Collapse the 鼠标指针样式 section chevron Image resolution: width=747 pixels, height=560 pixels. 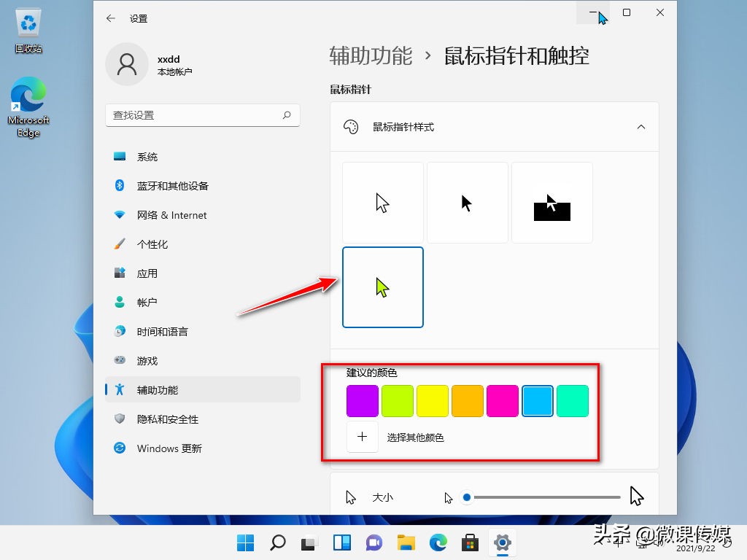(641, 127)
